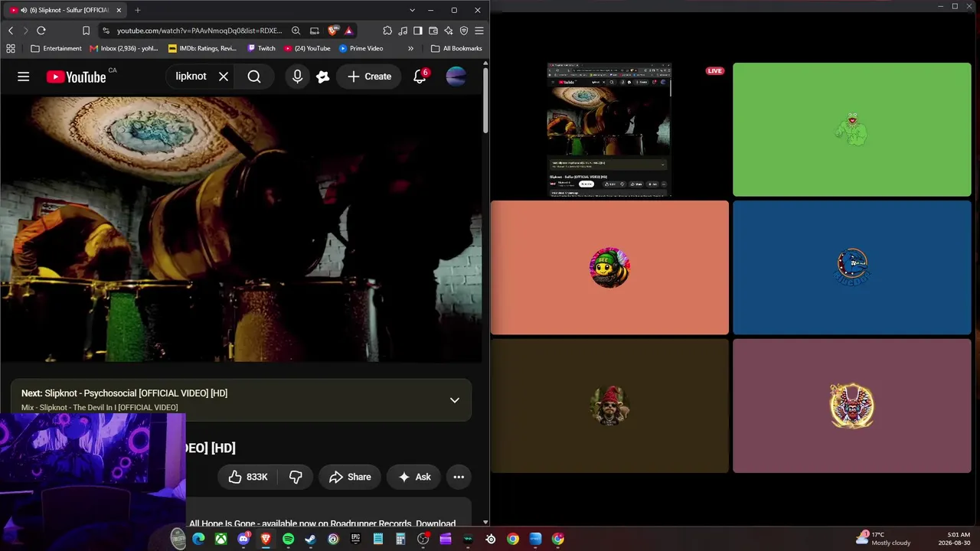Viewport: 980px width, 551px height.
Task: Open Spotify from the taskbar
Action: click(x=288, y=539)
